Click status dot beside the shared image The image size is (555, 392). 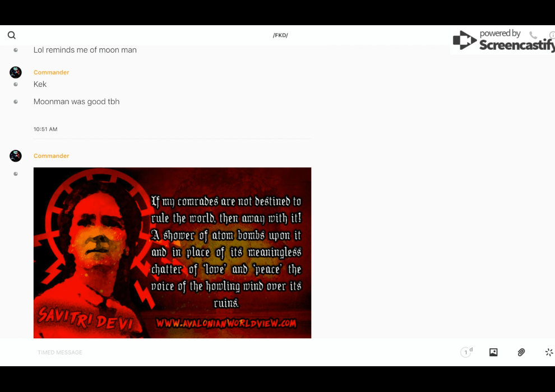[x=16, y=174]
